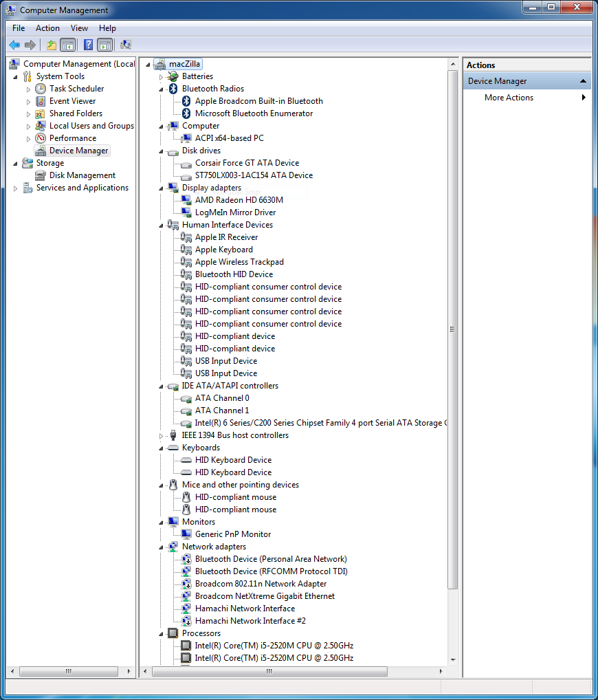The height and width of the screenshot is (700, 598).
Task: Select the macZilla root node
Action: (184, 64)
